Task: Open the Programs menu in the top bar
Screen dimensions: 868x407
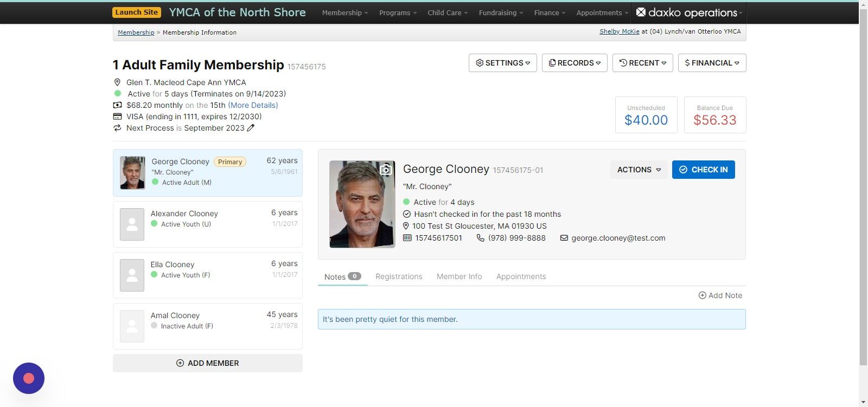Action: coord(398,12)
